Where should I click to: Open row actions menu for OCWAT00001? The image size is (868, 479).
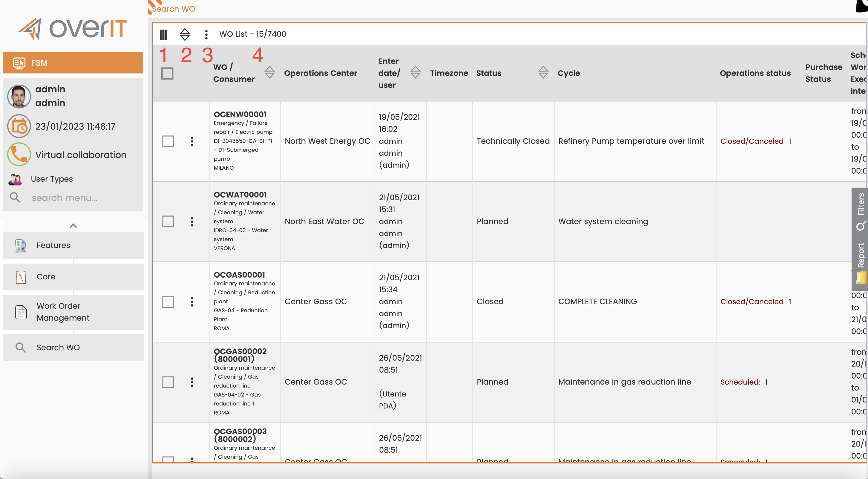192,221
